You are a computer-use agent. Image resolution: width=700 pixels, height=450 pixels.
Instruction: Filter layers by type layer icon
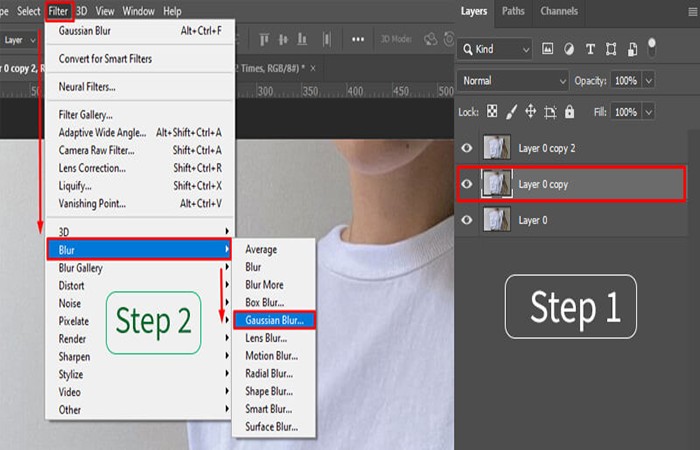[590, 49]
